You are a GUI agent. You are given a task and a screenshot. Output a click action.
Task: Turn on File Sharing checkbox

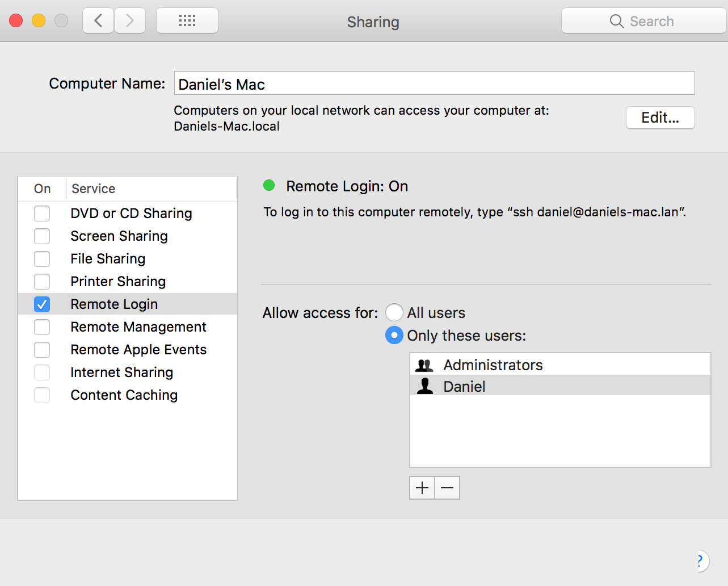tap(42, 259)
